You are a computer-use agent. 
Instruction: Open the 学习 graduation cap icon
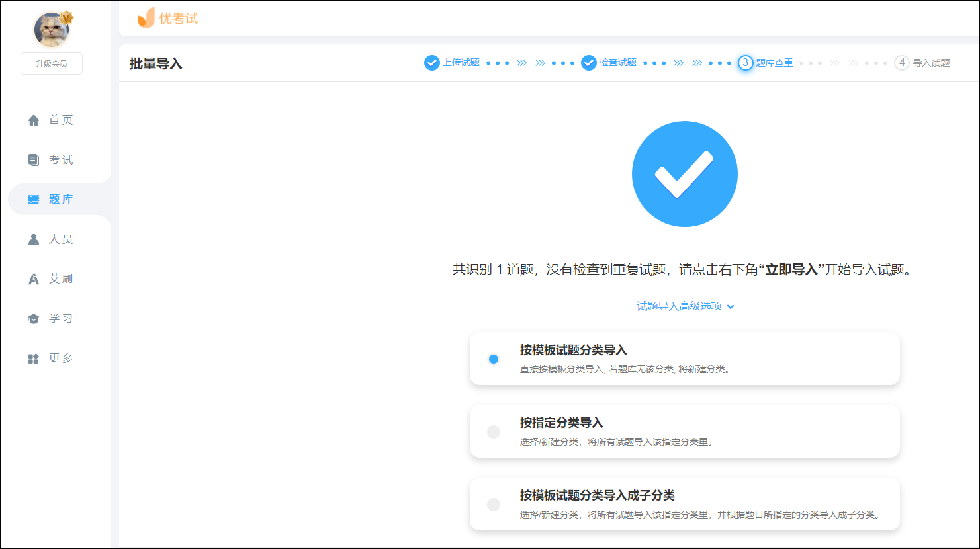click(34, 319)
